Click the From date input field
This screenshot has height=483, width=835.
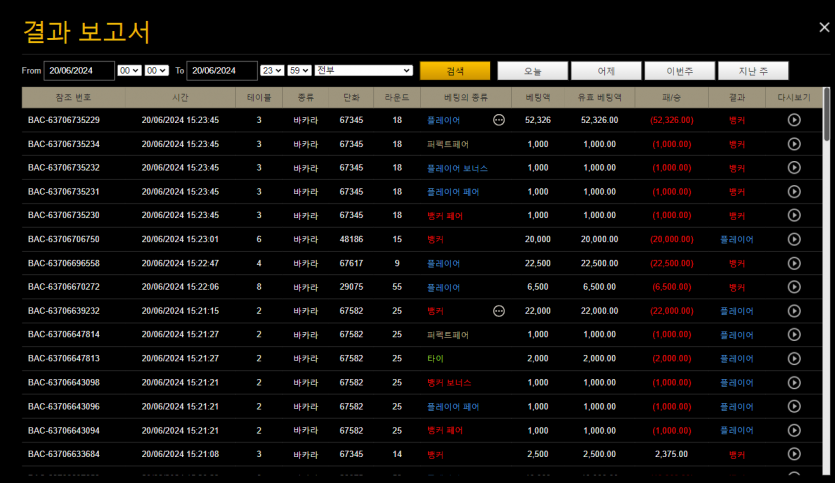[79, 70]
